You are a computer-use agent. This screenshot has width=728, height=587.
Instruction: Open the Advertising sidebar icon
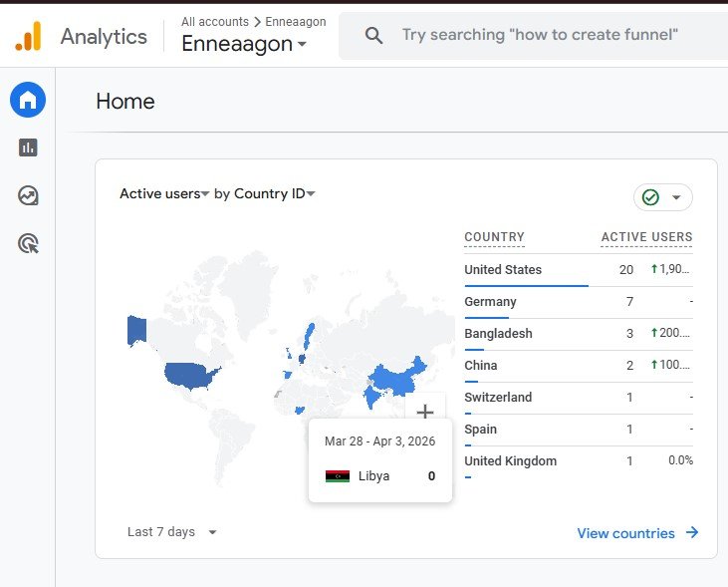tap(28, 243)
